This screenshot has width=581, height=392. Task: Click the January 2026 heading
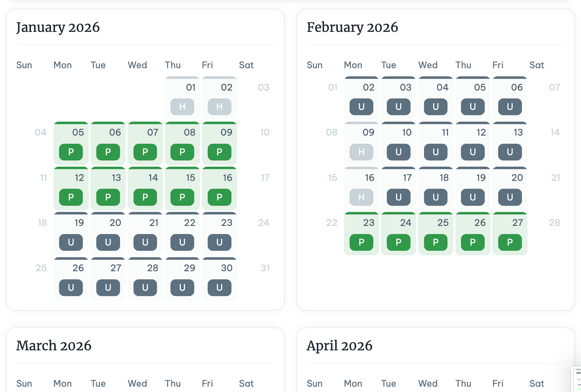click(58, 27)
